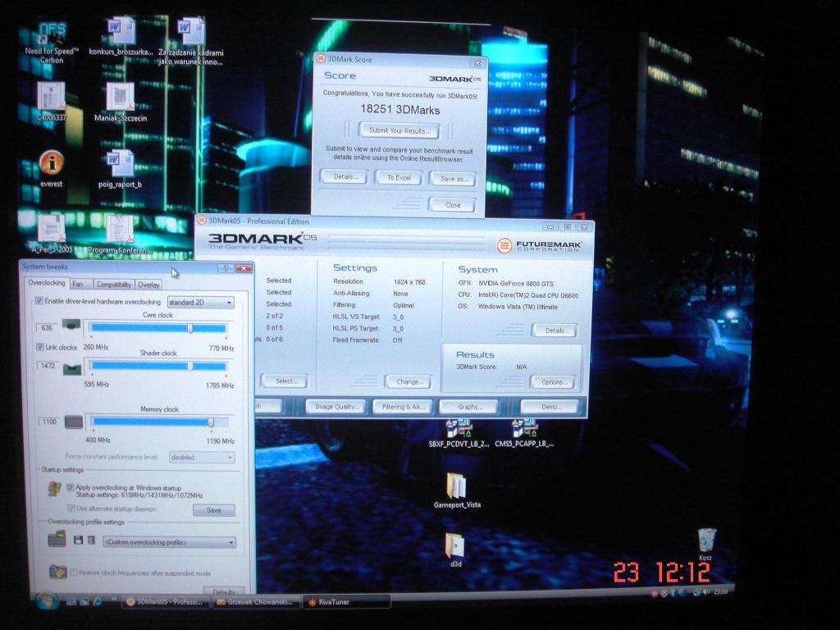Click Demo... button
This screenshot has width=840, height=630.
click(x=550, y=407)
